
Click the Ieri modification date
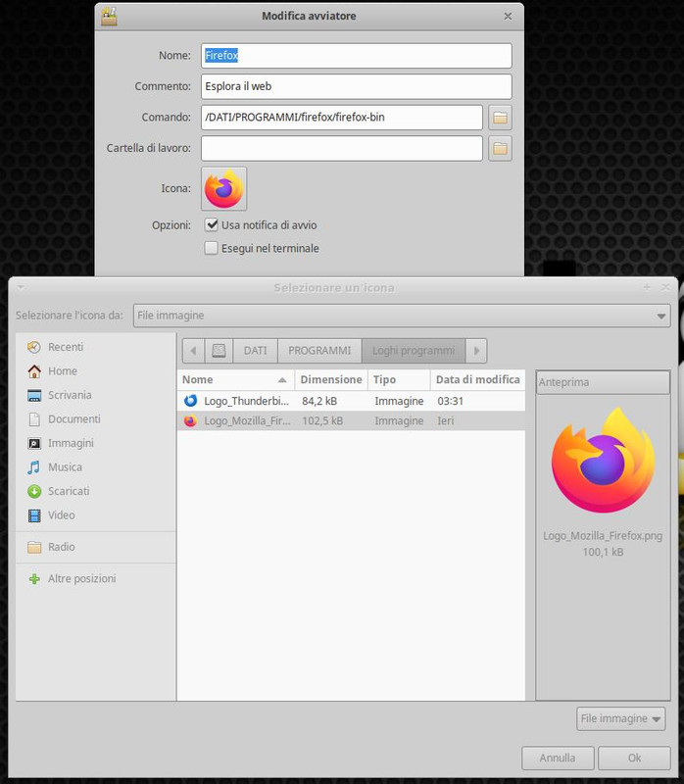[446, 421]
